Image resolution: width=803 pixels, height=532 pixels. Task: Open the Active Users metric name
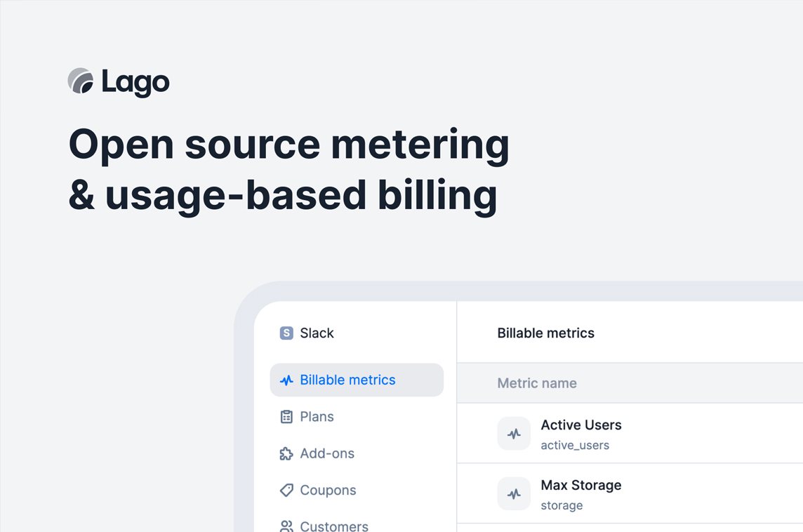(581, 425)
